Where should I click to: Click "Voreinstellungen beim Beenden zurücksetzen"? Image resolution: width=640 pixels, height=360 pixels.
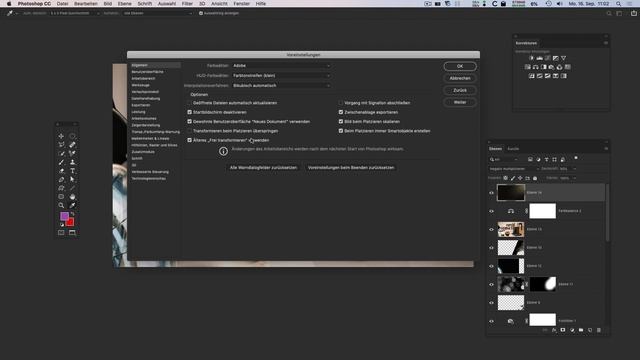(351, 167)
